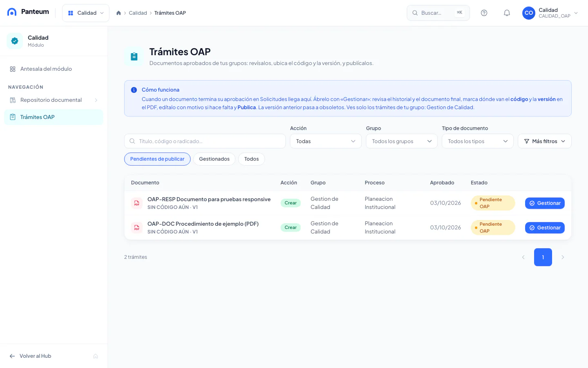
Task: Click the Aprobado column header
Action: click(x=442, y=183)
